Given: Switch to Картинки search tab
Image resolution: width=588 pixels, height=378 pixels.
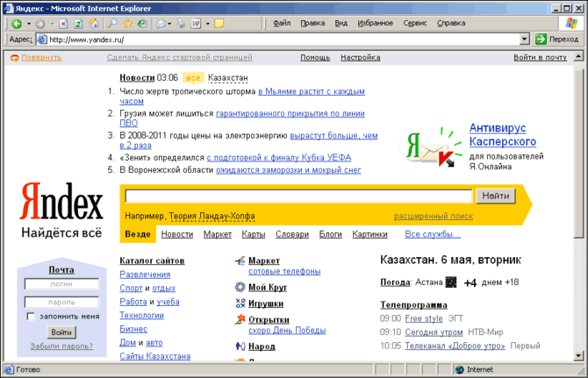Looking at the screenshot, I should [369, 234].
